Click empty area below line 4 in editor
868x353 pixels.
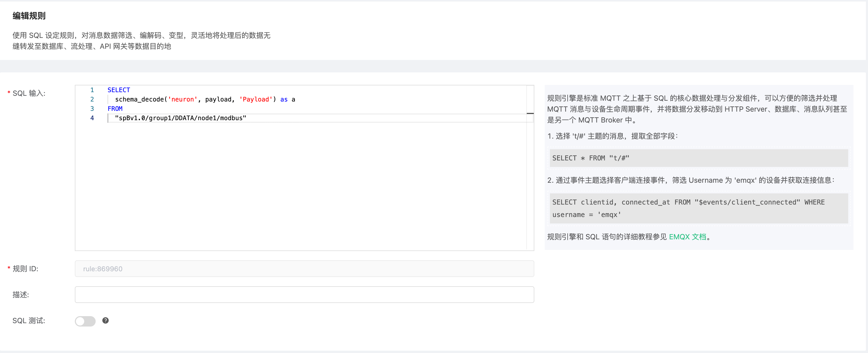[x=300, y=185]
